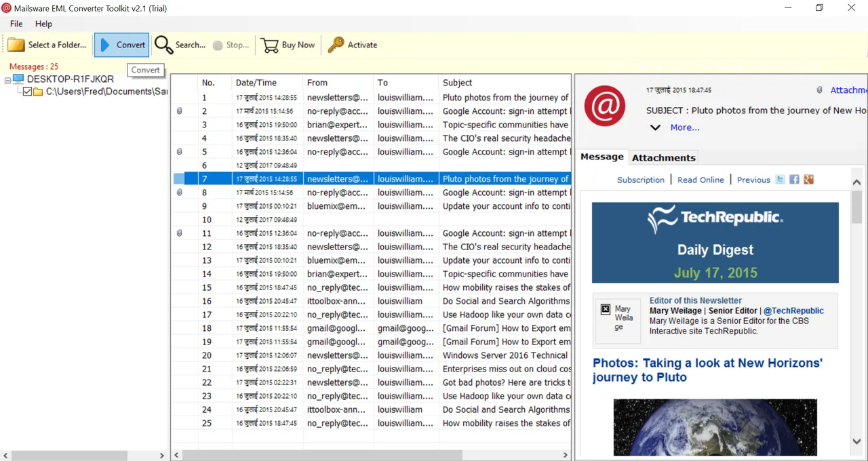This screenshot has height=461, width=868.
Task: Switch to the Attachments tab
Action: pyautogui.click(x=663, y=157)
